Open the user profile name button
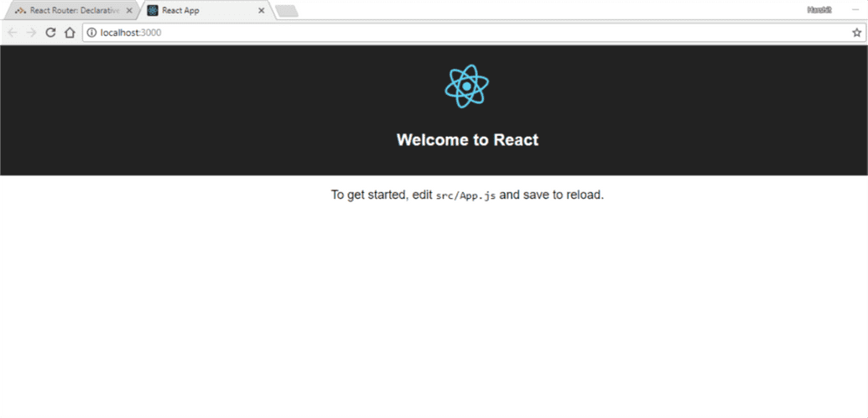868x418 pixels. [x=819, y=10]
